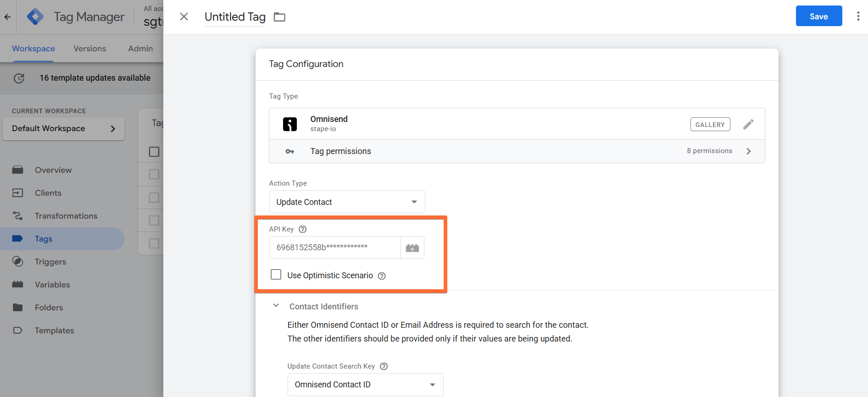Open Overview in sidebar
The width and height of the screenshot is (868, 397).
[x=53, y=170]
